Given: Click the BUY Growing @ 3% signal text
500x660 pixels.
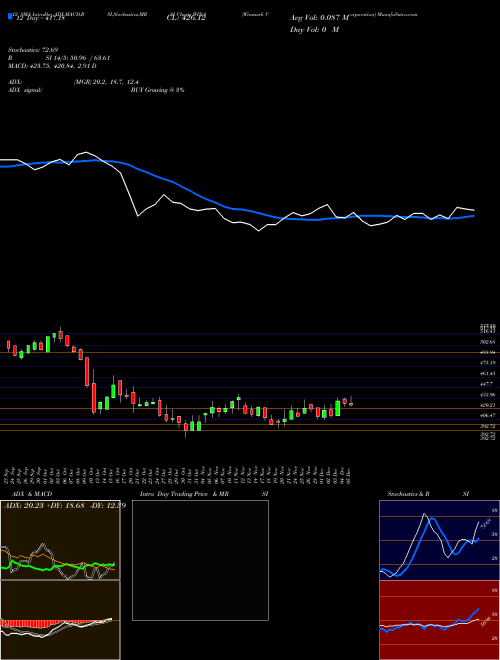Looking at the screenshot, I should coord(157,90).
